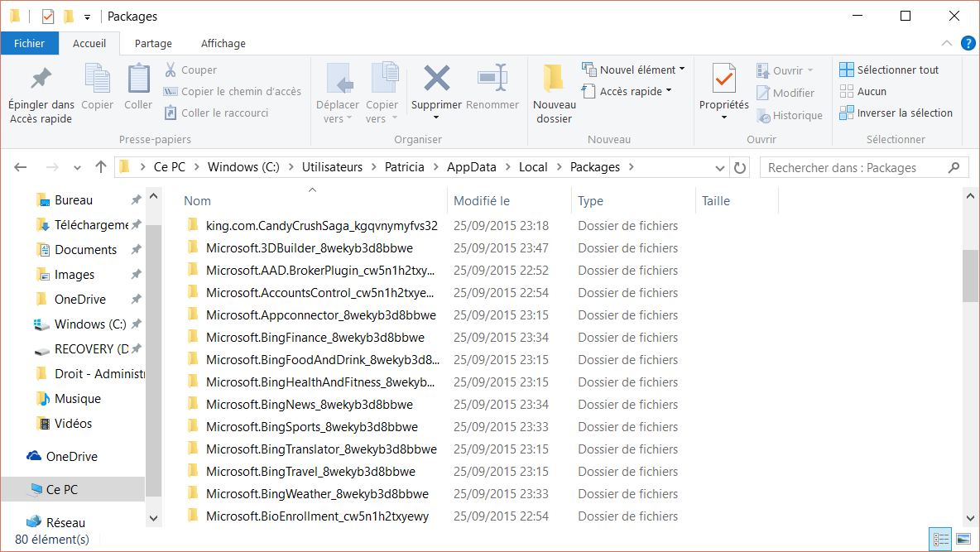Go back with the left arrow
The image size is (980, 552).
click(x=21, y=167)
